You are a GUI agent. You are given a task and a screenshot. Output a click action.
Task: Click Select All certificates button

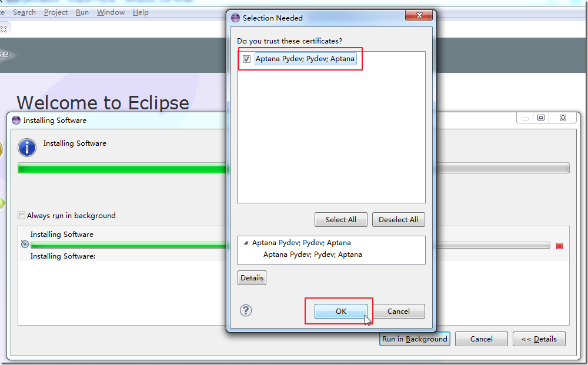tap(340, 220)
